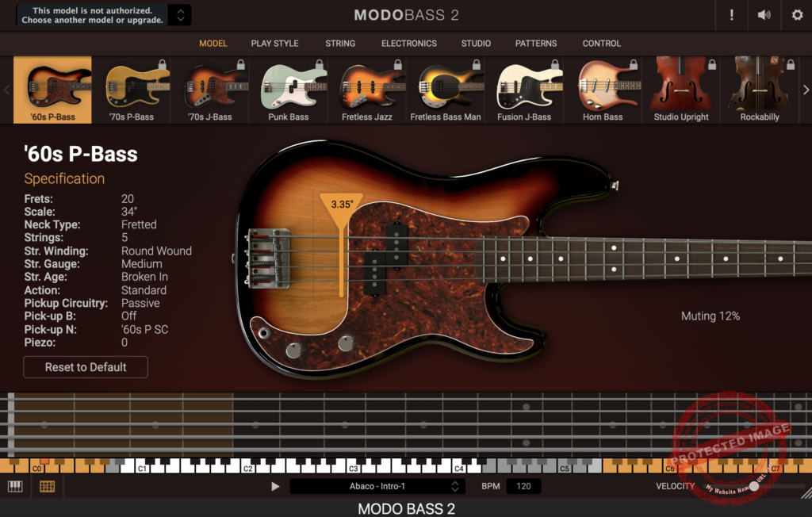Go to the STUDIO tab
The image size is (812, 517).
click(476, 44)
